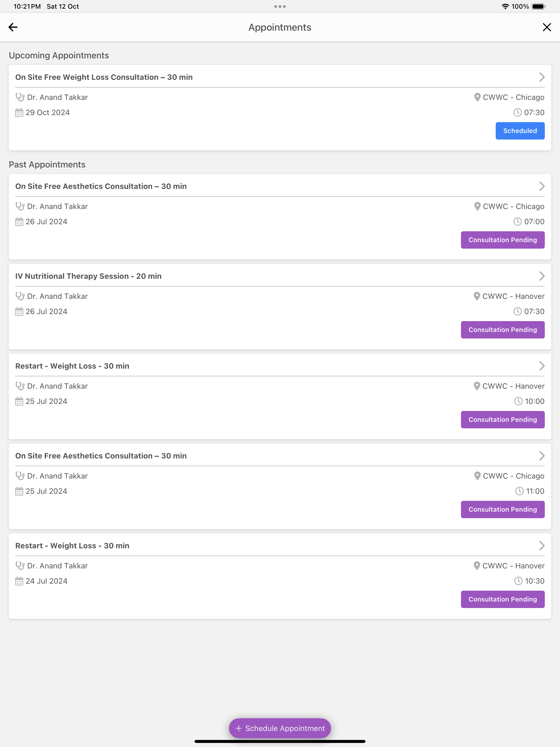Screen dimensions: 560x747
Task: Tap calendar icon beside 29 Oct 2024
Action: coord(19,112)
